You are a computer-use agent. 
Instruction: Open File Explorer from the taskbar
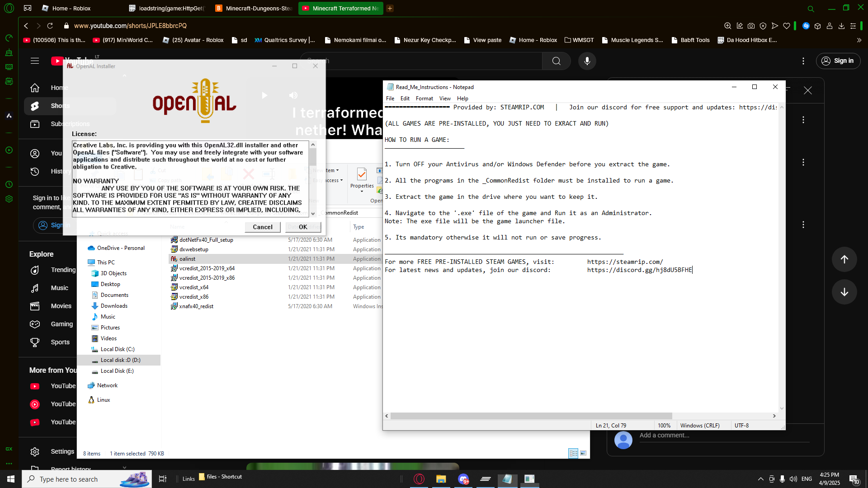pyautogui.click(x=441, y=479)
